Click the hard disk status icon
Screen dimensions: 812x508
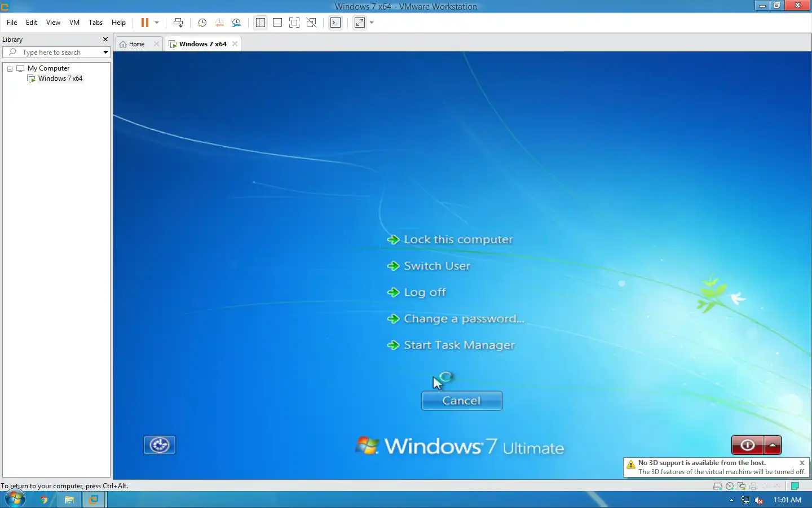coord(718,486)
